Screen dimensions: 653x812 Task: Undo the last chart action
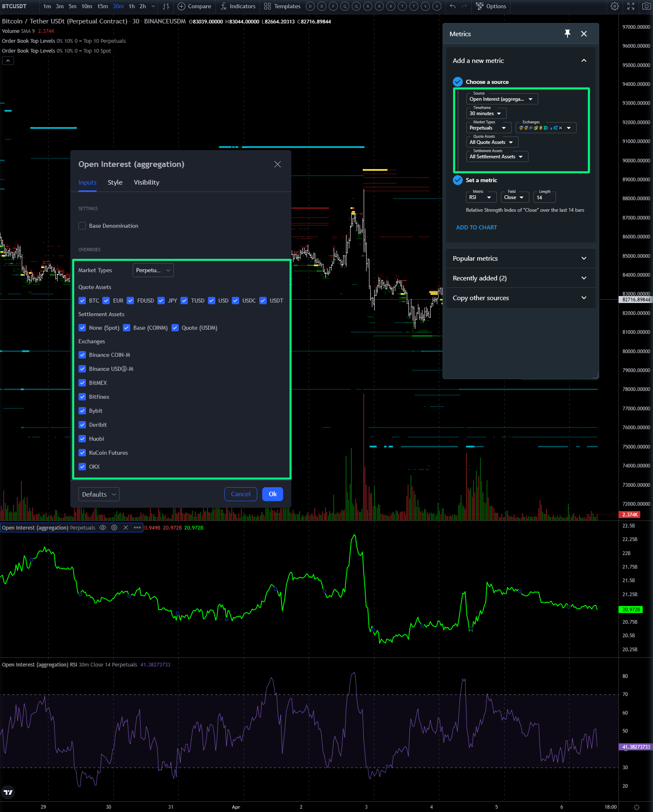452,6
